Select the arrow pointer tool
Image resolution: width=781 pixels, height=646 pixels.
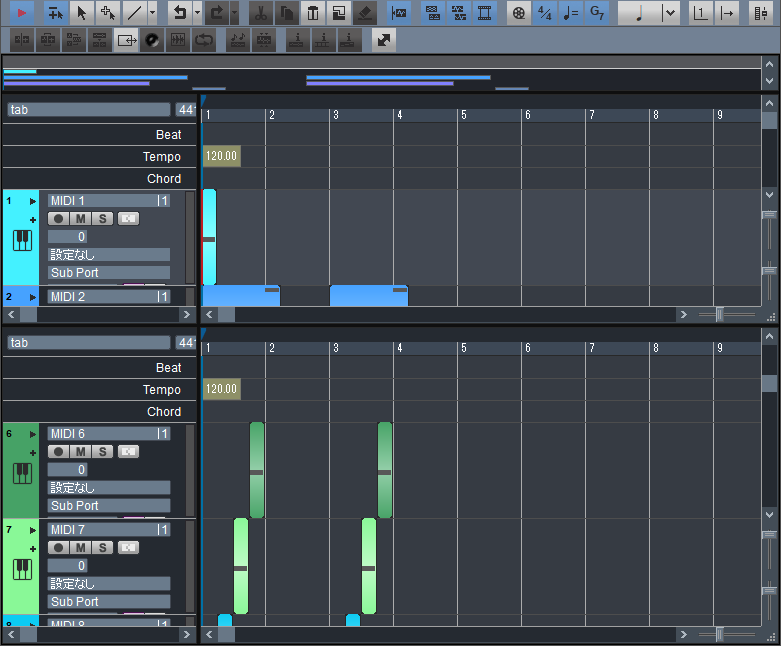(81, 13)
